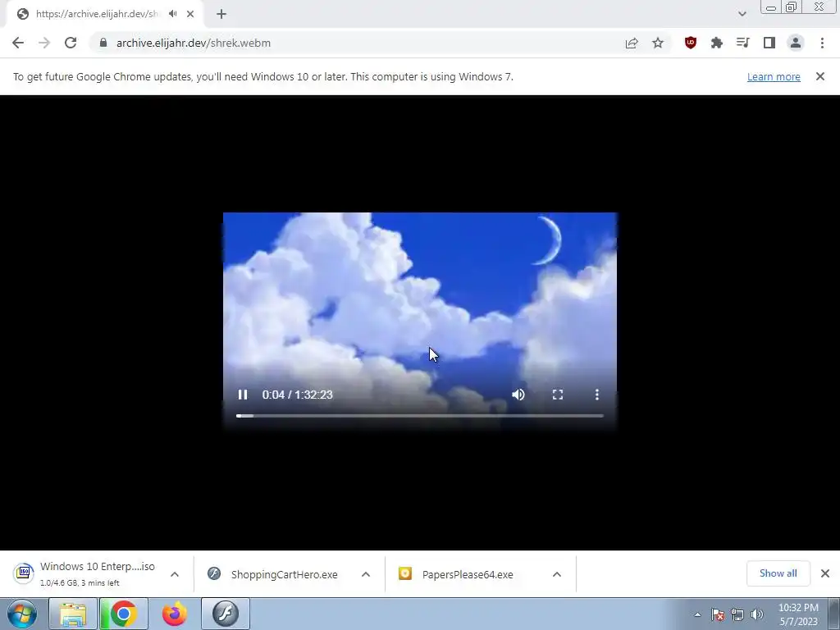Image resolution: width=840 pixels, height=630 pixels.
Task: Mute the tab via speaker icon
Action: [x=172, y=14]
